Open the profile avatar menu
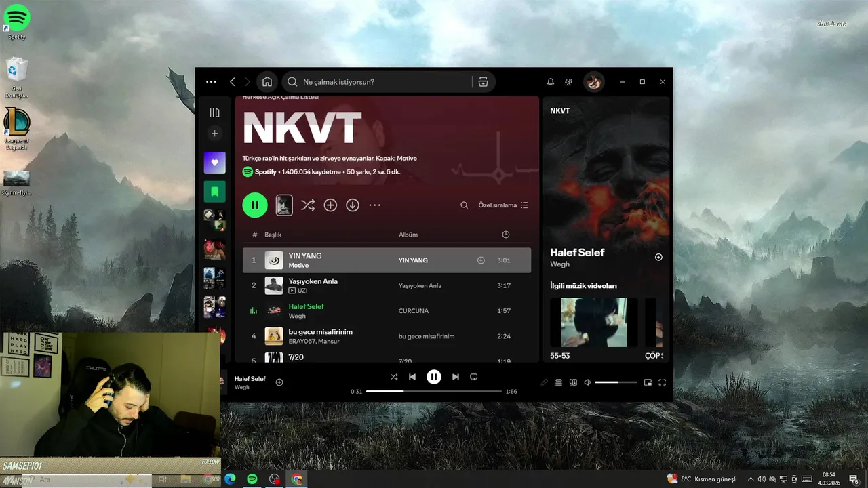868x488 pixels. click(593, 82)
